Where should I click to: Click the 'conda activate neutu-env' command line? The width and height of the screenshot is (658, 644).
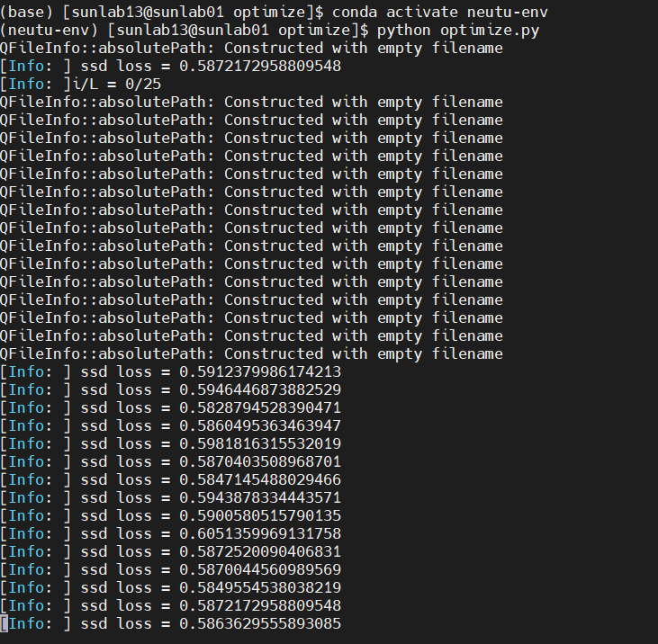coord(274,13)
